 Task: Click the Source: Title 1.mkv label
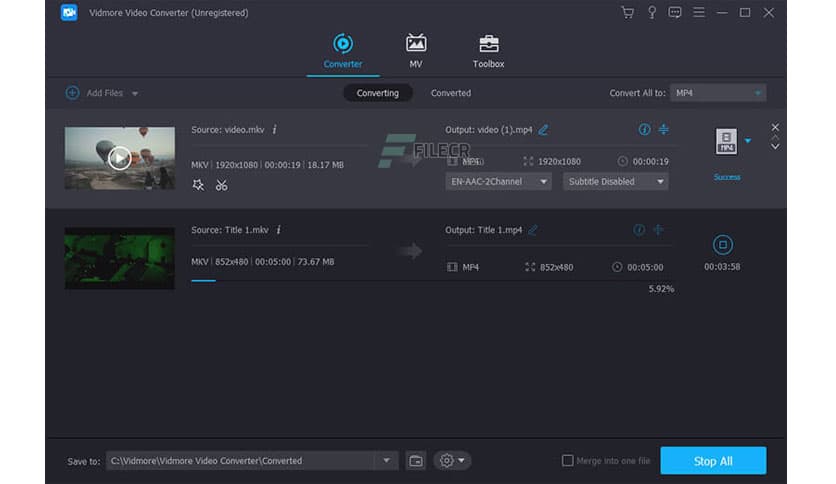pos(230,230)
